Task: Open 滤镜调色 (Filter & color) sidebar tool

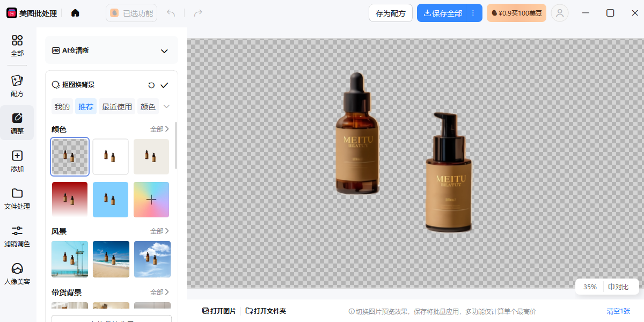Action: click(17, 236)
